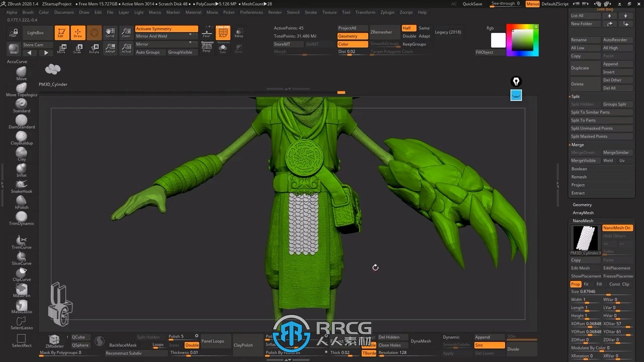644x362 pixels.
Task: Click the Zoom canvas icon
Action: [126, 33]
